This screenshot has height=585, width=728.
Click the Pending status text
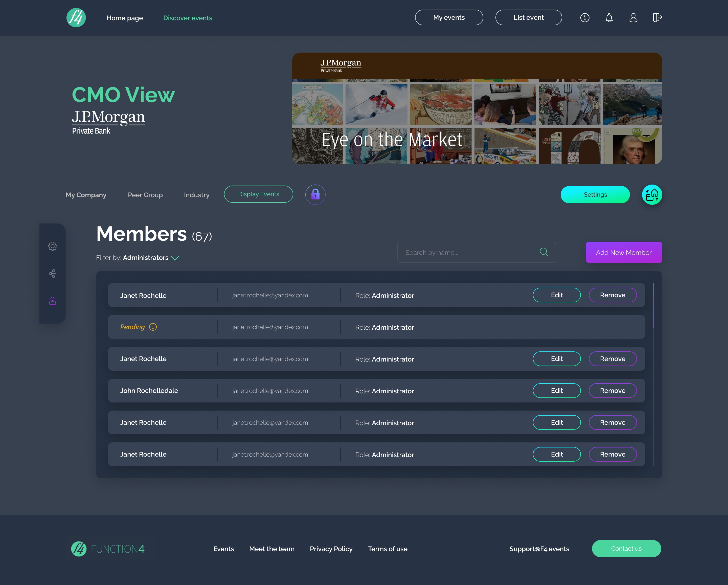click(x=132, y=327)
